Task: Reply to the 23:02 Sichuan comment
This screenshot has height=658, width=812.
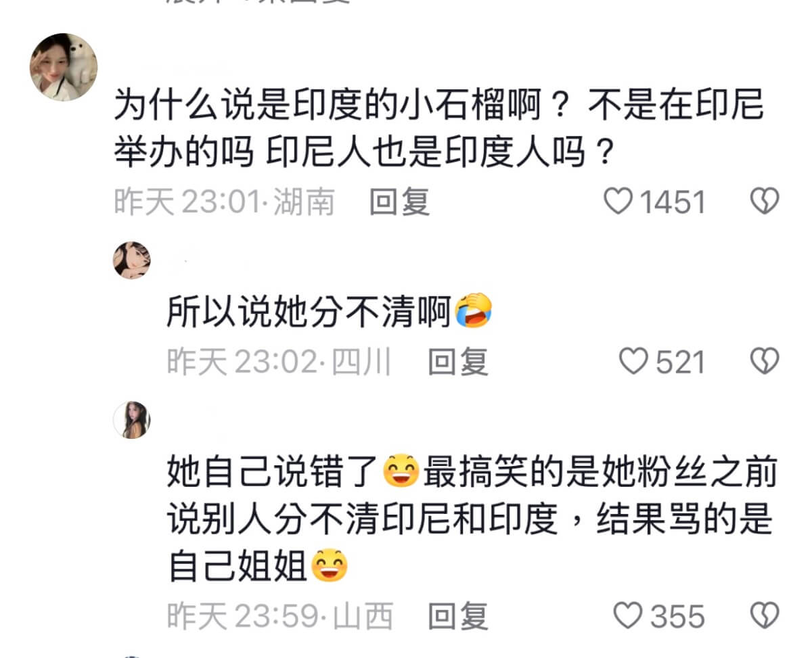Action: [457, 362]
